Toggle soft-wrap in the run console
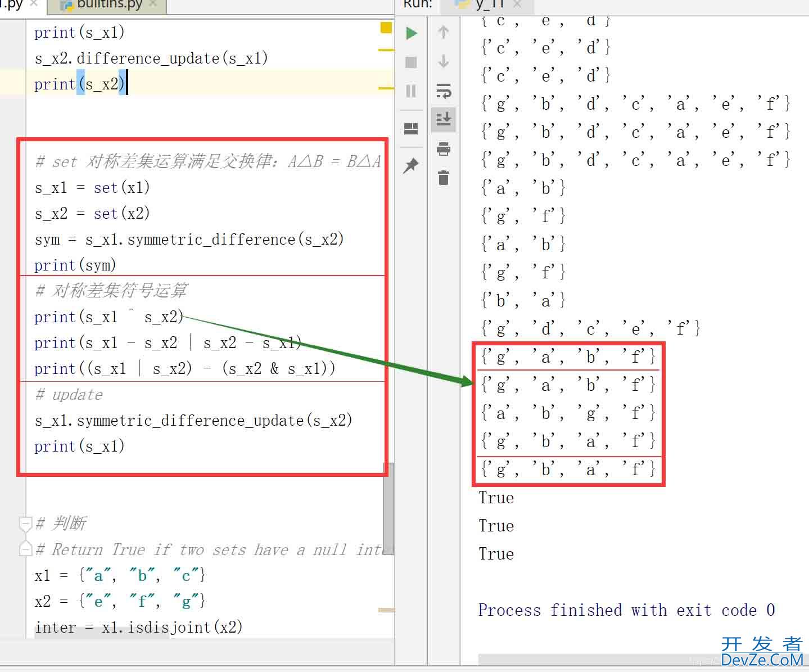The width and height of the screenshot is (809, 672). (444, 91)
